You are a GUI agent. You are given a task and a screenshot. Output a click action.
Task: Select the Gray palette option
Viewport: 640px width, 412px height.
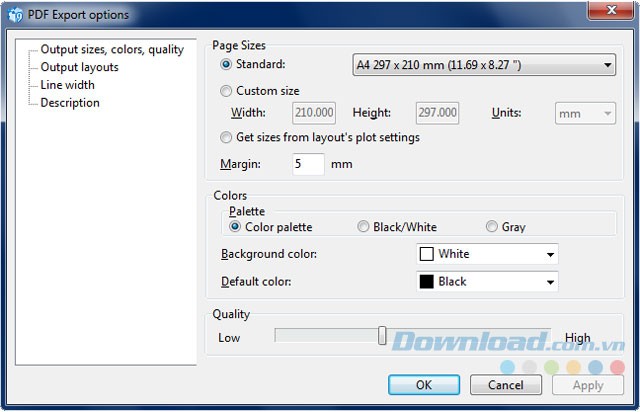[491, 226]
